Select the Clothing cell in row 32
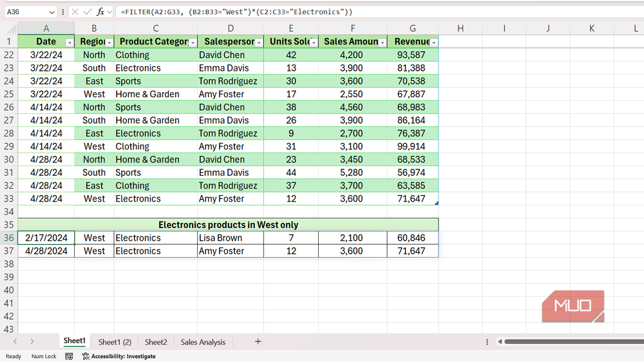644x362 pixels. tap(156, 186)
